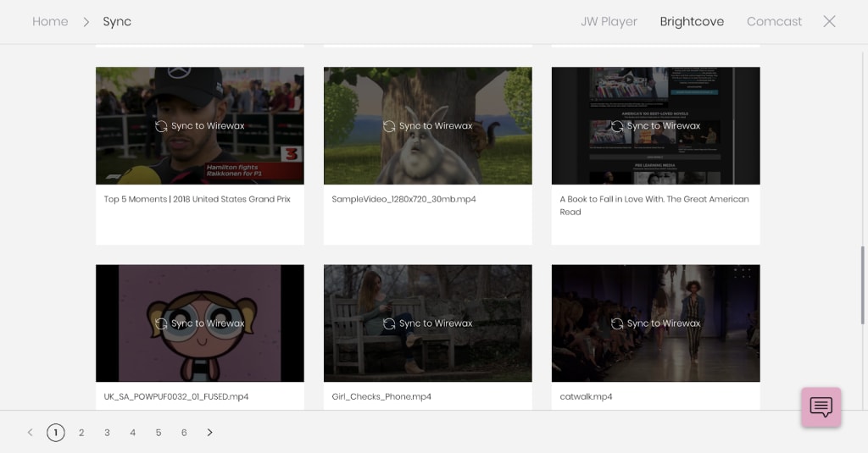Viewport: 868px width, 453px height.
Task: Go to previous page arrow
Action: click(30, 433)
